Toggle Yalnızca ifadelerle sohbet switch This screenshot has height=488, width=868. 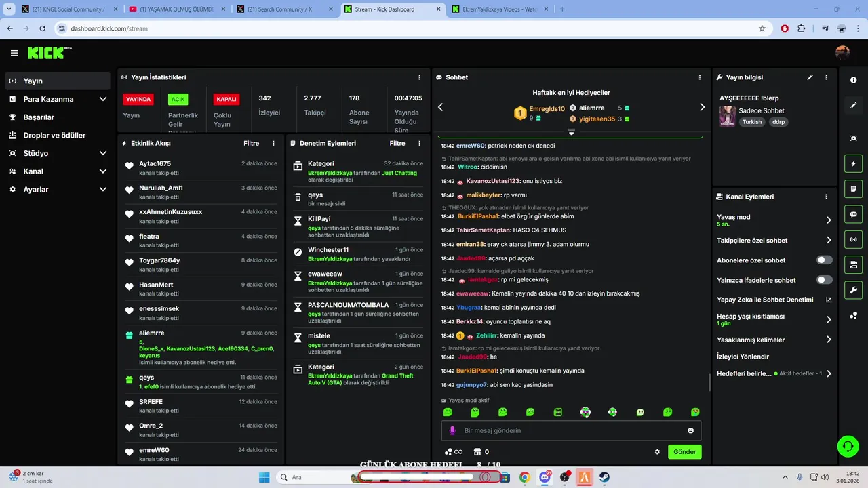825,280
